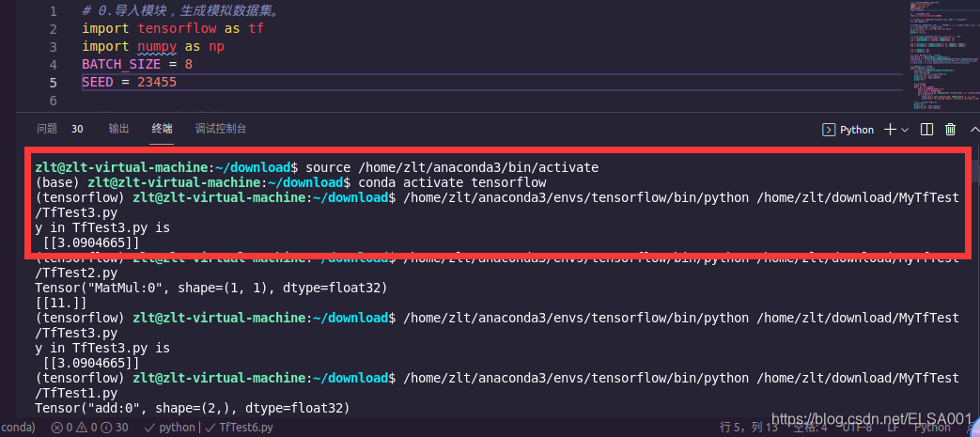Create a new terminal with the plus icon
980x437 pixels.
pos(890,130)
